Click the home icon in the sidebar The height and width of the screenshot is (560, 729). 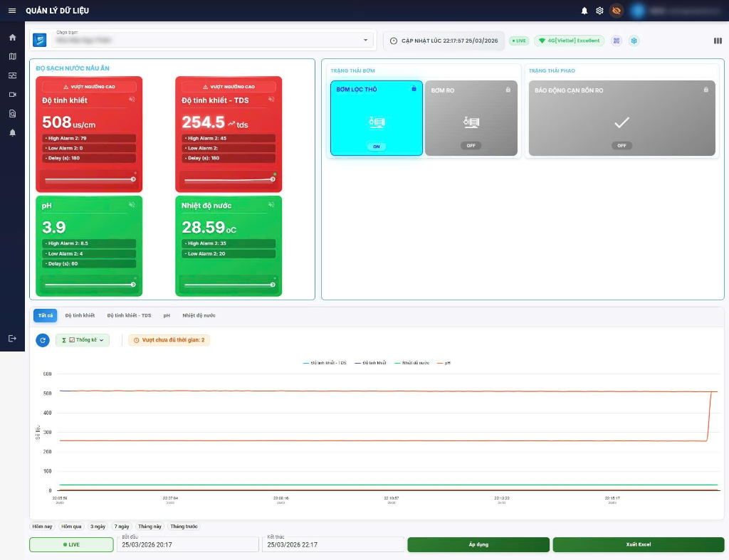[12, 37]
